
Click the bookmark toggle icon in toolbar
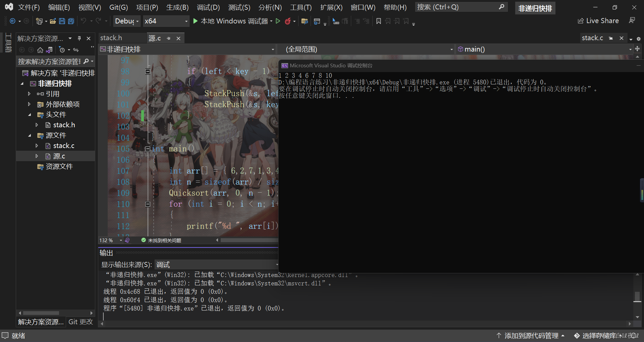point(378,21)
